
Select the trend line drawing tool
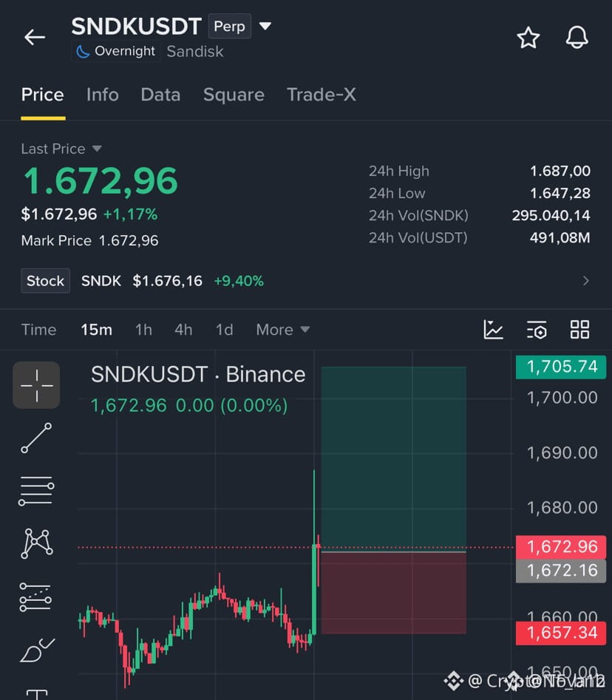pyautogui.click(x=36, y=438)
